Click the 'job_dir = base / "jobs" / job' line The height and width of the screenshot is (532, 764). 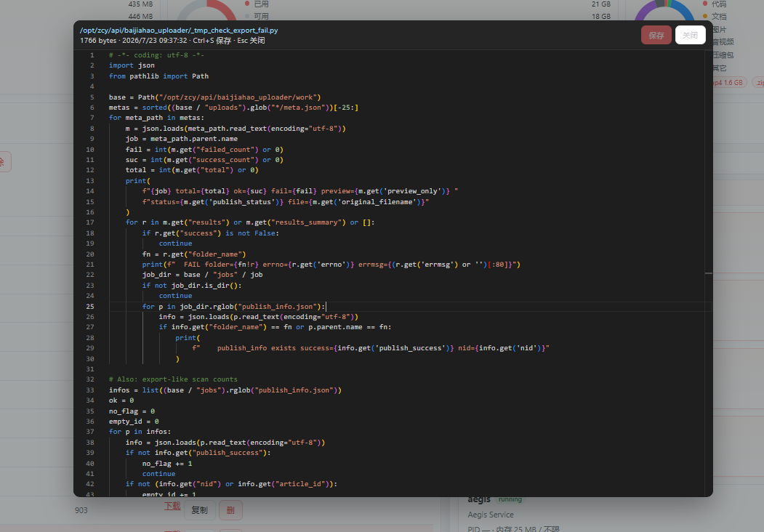point(202,275)
